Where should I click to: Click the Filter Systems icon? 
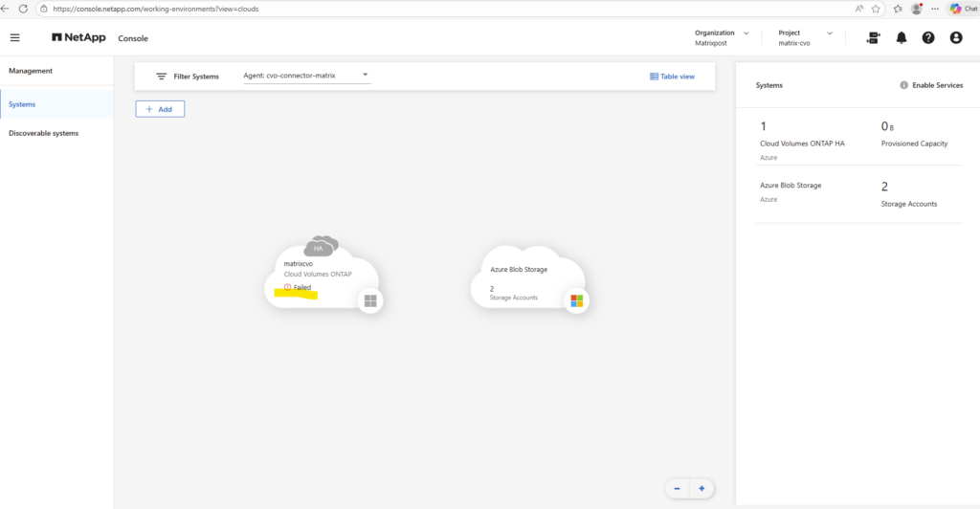coord(162,77)
